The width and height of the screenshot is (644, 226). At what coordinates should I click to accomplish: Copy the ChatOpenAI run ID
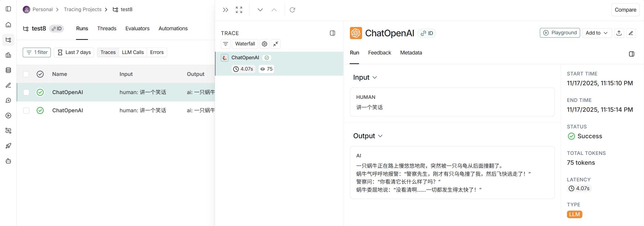427,33
